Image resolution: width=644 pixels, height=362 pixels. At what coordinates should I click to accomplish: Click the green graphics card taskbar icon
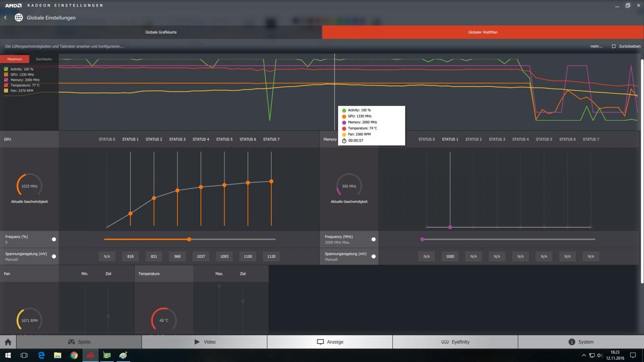pyautogui.click(x=107, y=355)
